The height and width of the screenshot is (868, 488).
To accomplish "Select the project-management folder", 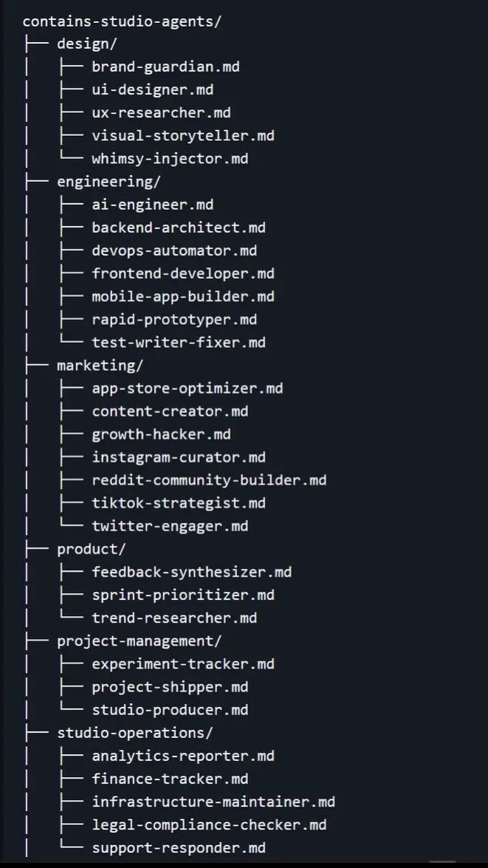I will (139, 640).
